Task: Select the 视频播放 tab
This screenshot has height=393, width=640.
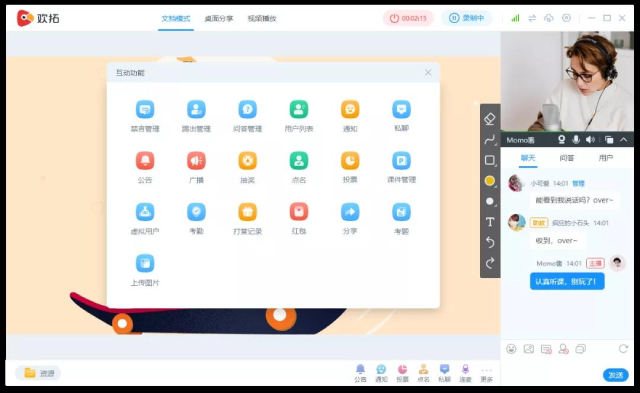Action: (x=262, y=18)
